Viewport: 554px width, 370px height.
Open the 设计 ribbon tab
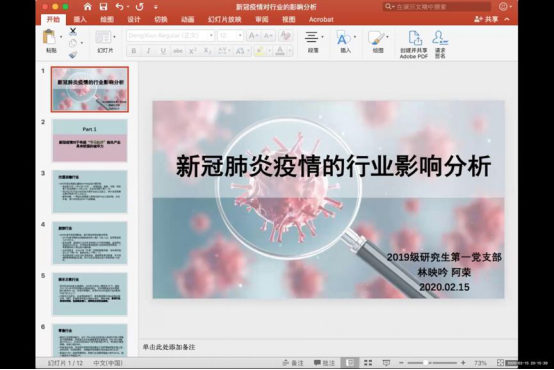coord(134,19)
